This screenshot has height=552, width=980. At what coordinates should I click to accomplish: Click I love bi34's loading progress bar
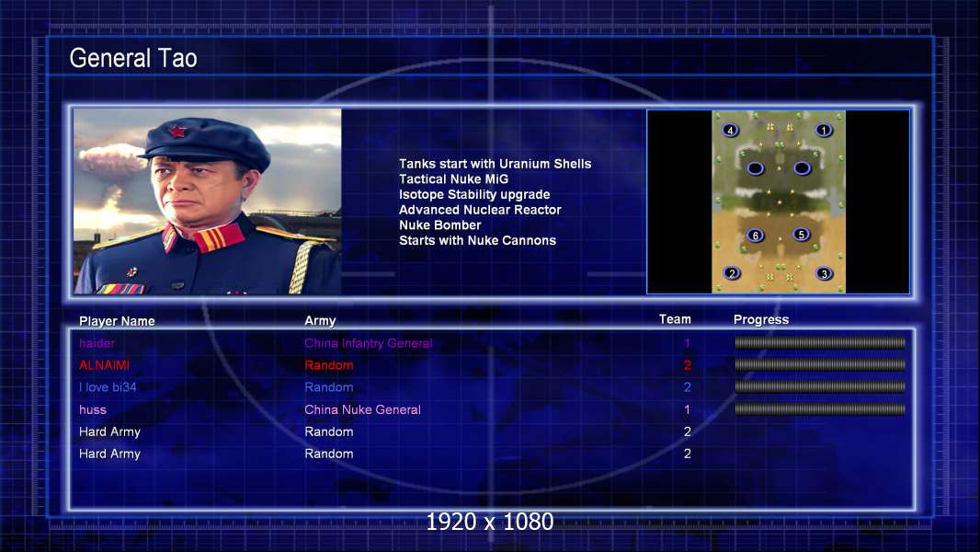coord(820,387)
